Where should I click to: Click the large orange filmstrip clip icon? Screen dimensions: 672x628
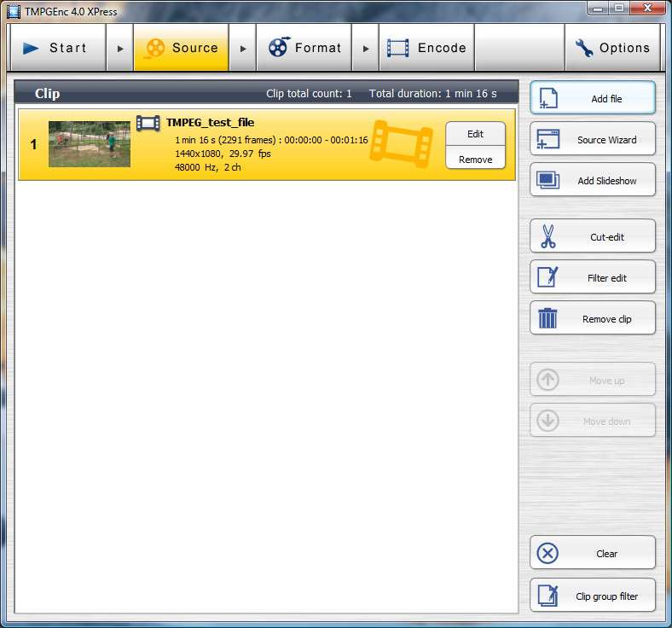click(401, 144)
